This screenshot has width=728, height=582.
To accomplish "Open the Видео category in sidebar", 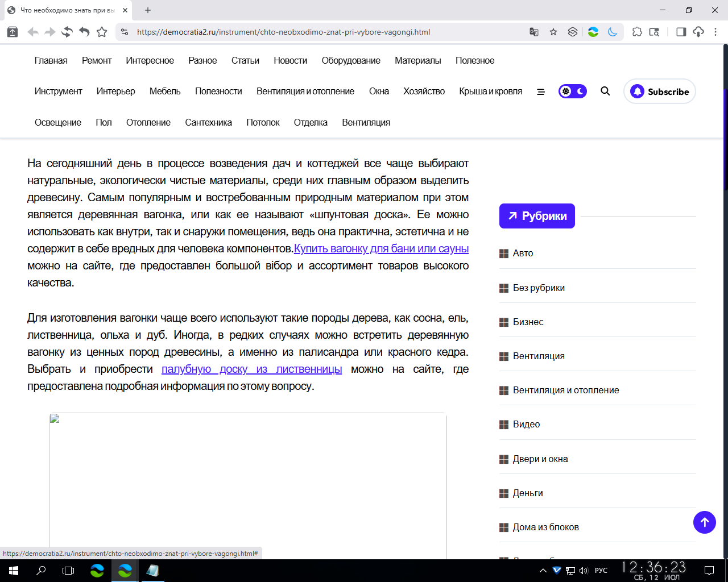I will 527,424.
